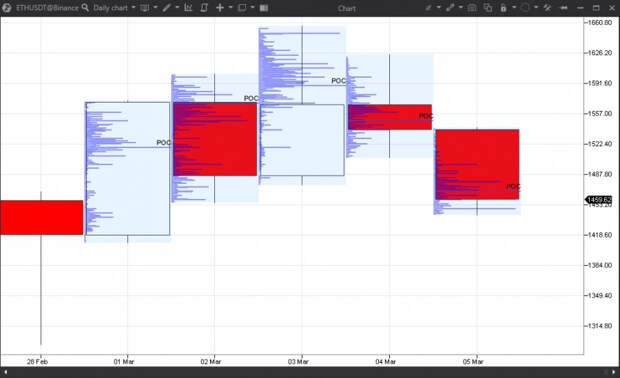Screen dimensions: 620x378
Task: Click the templates clipboard icon
Action: tap(204, 8)
